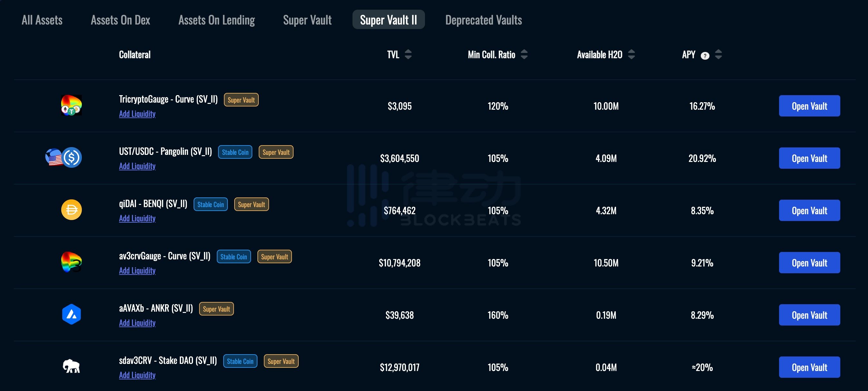This screenshot has width=868, height=391.
Task: Sort the vault list by APY
Action: click(x=718, y=54)
